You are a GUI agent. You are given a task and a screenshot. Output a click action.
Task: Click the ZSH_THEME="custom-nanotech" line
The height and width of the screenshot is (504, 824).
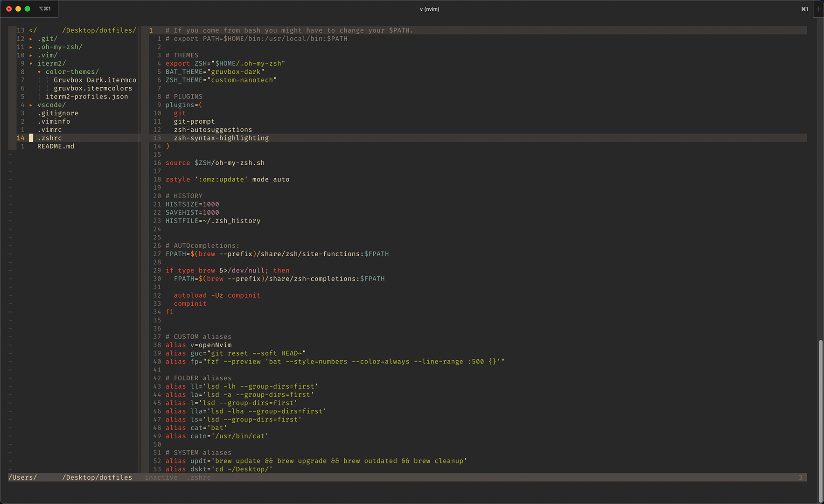tap(221, 80)
